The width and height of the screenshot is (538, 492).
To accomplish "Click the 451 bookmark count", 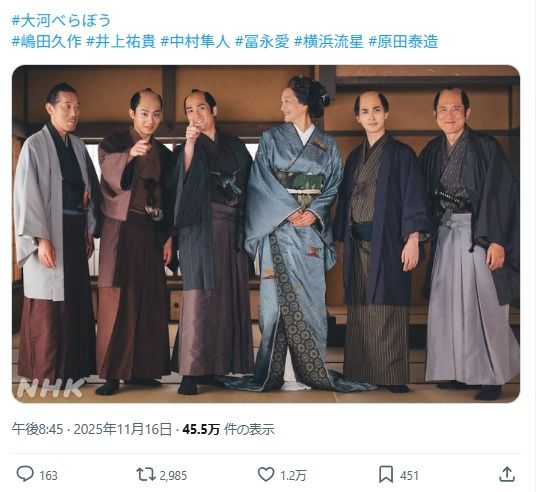I will tap(409, 476).
